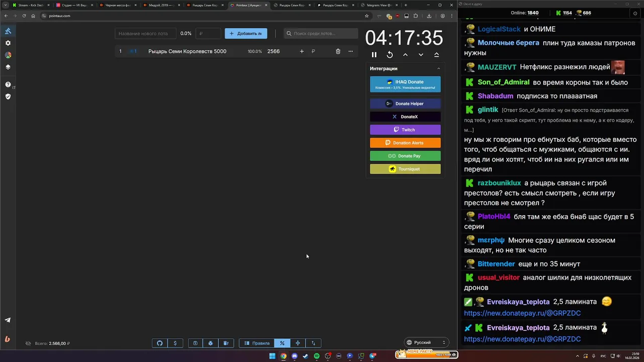Open the wheel of fortune sidebar icon
This screenshot has height=362, width=644.
pos(8,55)
